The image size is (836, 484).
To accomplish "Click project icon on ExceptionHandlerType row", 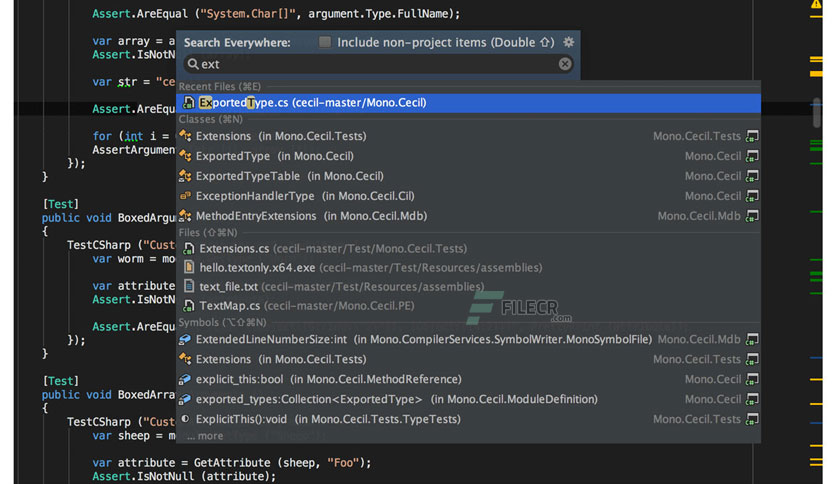I will click(x=752, y=196).
